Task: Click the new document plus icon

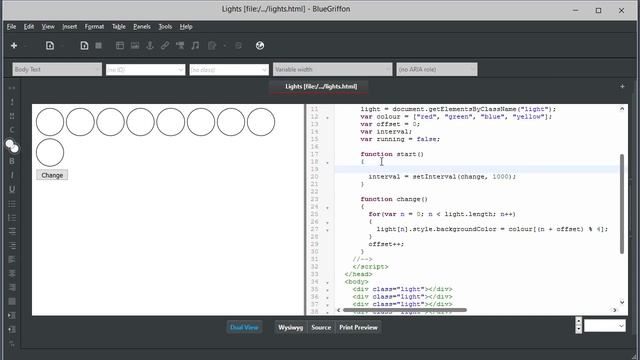Action: [x=14, y=46]
